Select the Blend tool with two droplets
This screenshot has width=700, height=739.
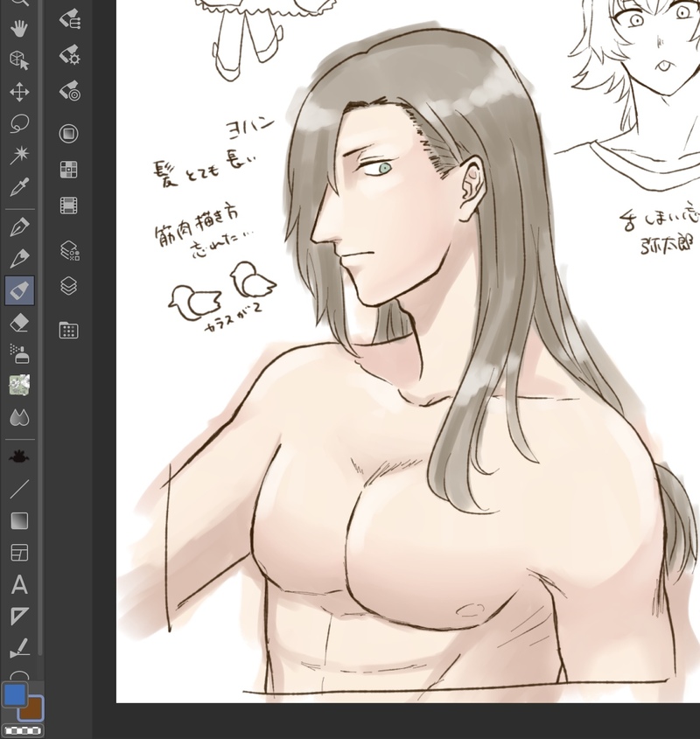point(19,417)
